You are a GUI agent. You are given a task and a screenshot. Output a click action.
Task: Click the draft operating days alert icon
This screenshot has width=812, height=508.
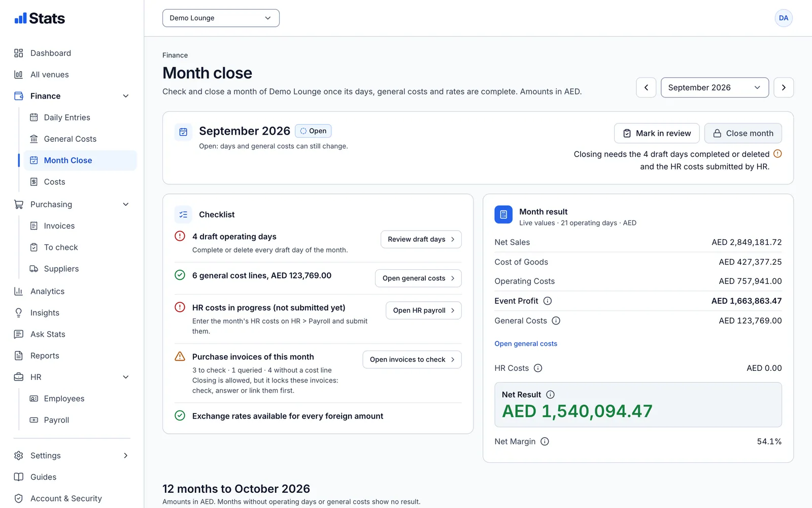(x=180, y=236)
